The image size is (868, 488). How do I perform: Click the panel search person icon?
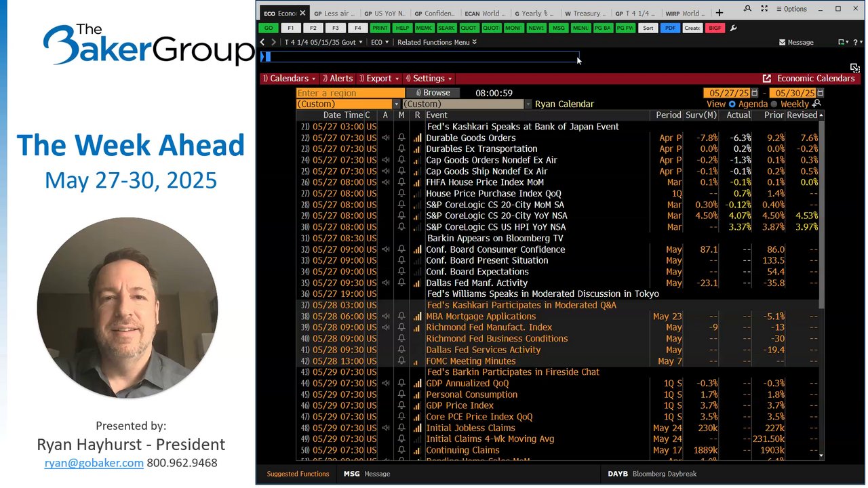tap(747, 9)
